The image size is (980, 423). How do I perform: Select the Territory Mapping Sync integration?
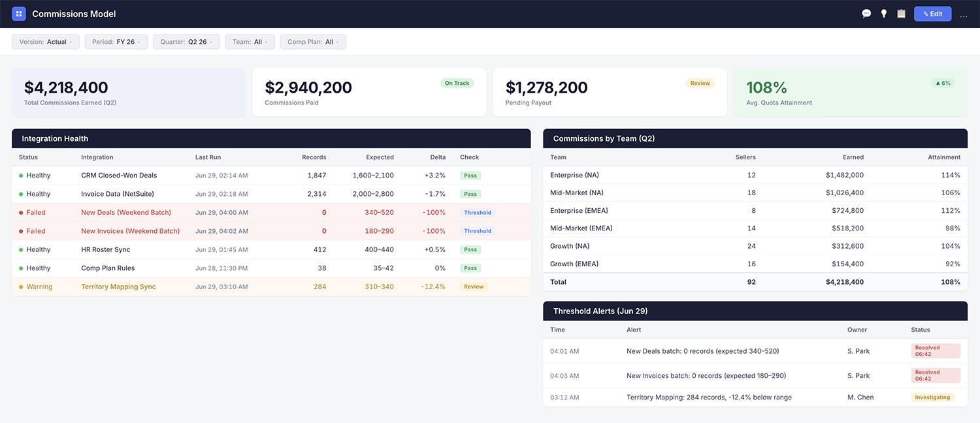point(118,287)
